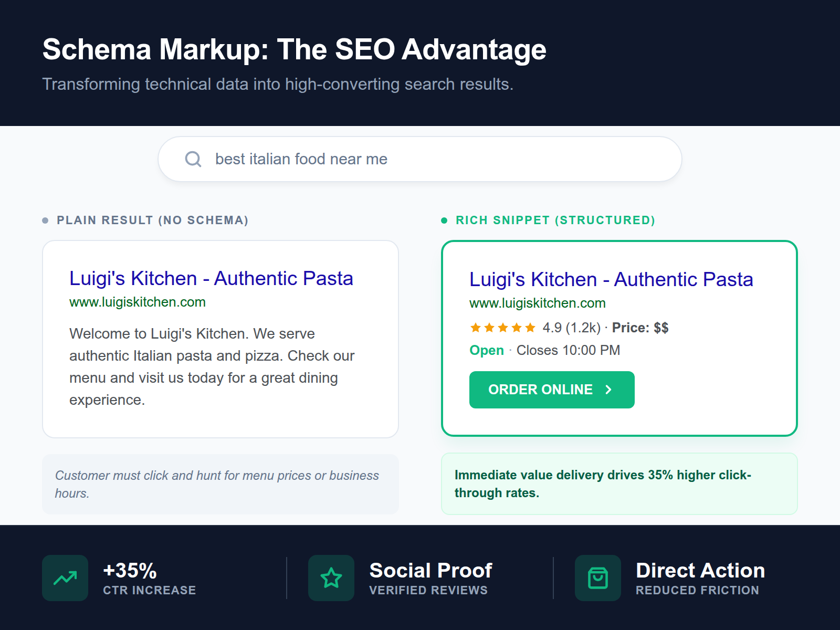This screenshot has width=840, height=630.
Task: Select the Plain Result section header
Action: tap(152, 220)
